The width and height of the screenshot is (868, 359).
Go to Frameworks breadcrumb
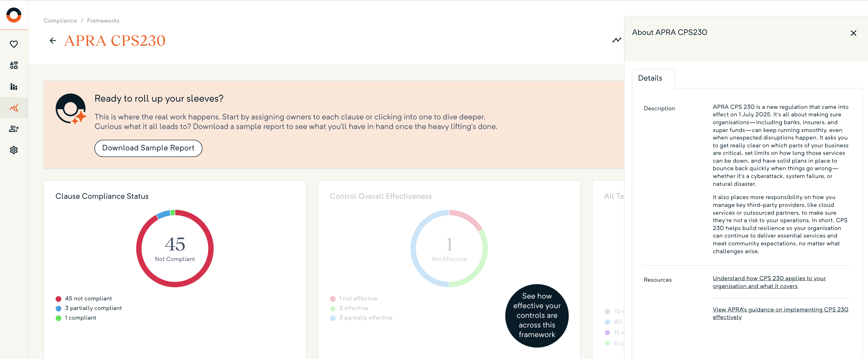pyautogui.click(x=103, y=20)
